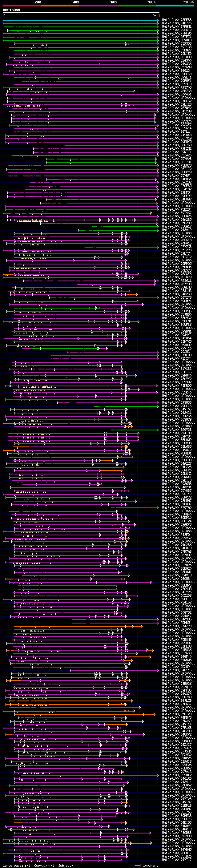Screen dimensions: 197x868
Task: Select the UniRef100_B6TLL4 label
Action: point(177,132)
